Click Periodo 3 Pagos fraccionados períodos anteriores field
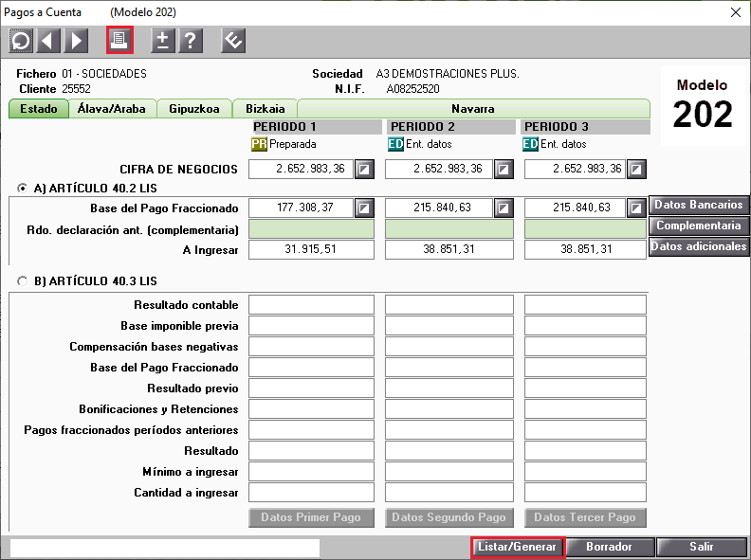Viewport: 751px width, 560px height. [585, 430]
